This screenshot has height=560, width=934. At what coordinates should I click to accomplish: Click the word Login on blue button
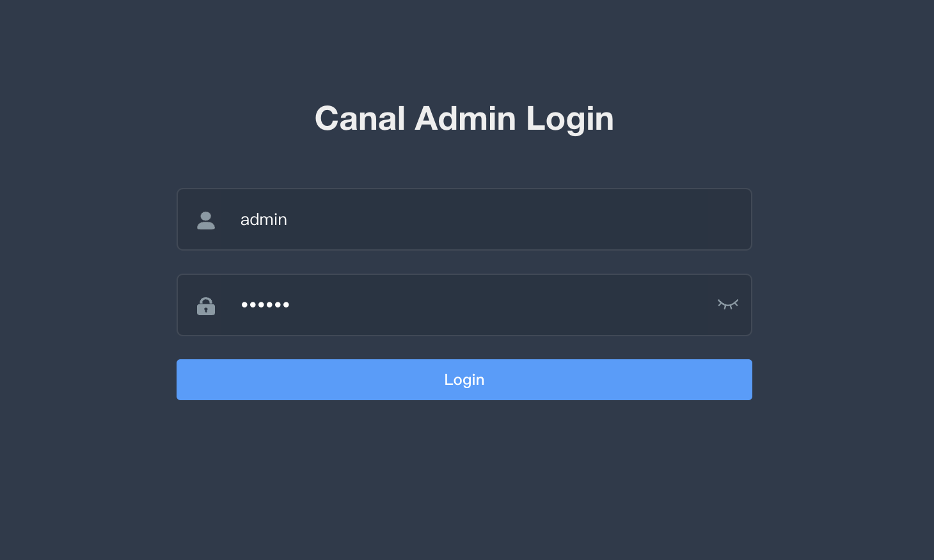(464, 380)
